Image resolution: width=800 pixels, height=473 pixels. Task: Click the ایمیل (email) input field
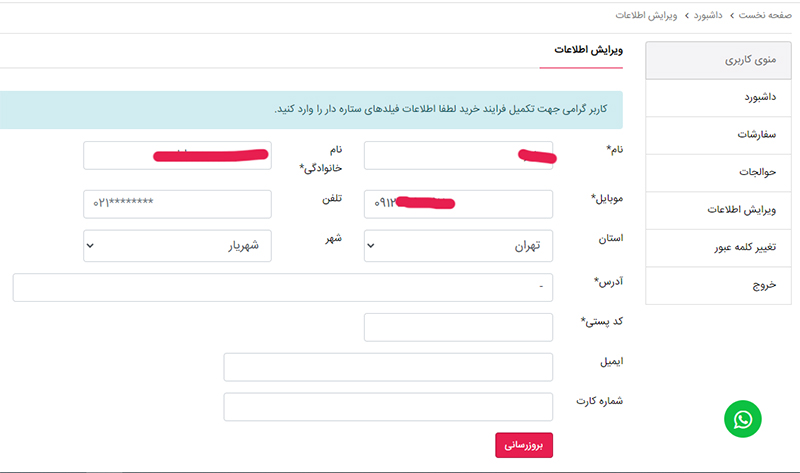click(x=388, y=367)
